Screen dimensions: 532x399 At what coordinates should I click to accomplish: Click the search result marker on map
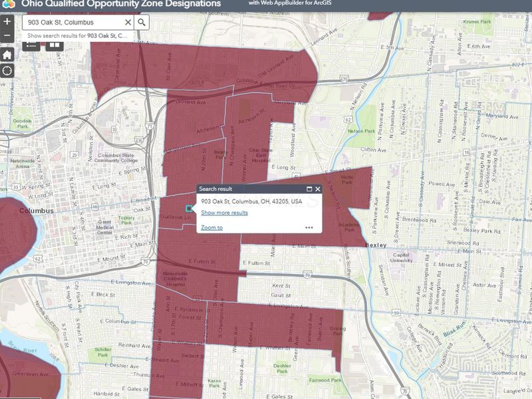coord(189,208)
